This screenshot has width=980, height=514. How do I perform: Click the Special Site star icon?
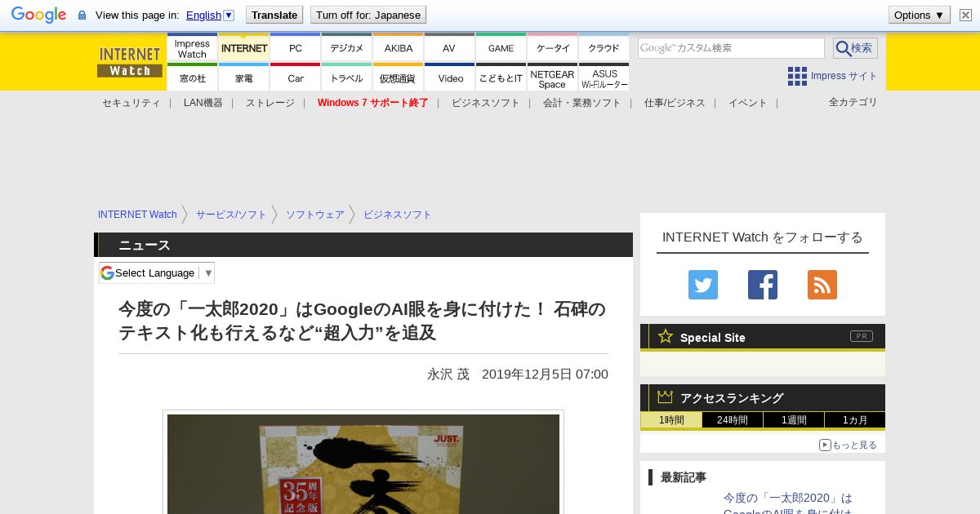point(666,336)
